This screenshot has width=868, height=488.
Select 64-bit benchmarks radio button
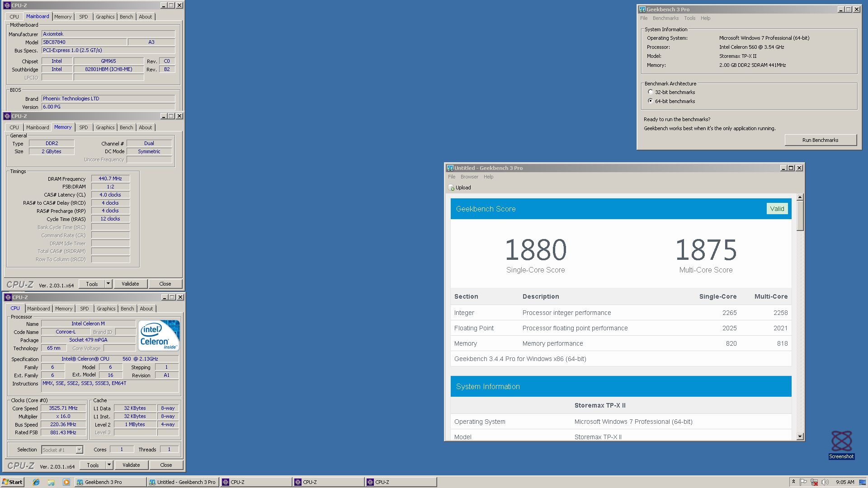(650, 101)
